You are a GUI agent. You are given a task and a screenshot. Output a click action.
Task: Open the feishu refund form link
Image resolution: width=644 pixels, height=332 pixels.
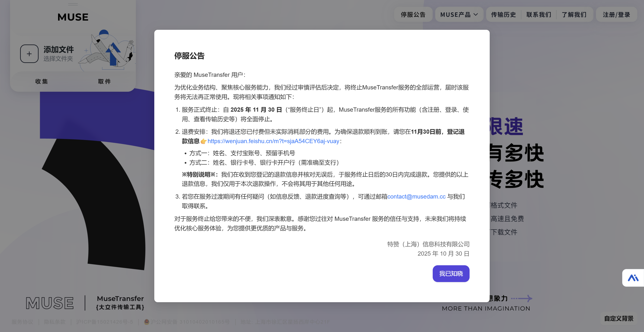273,141
